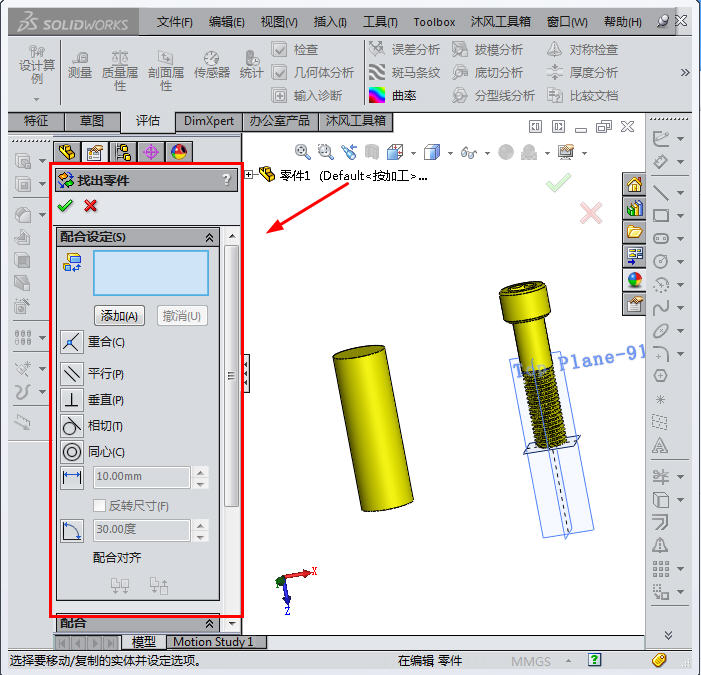Open the Insert (插入) menu
The height and width of the screenshot is (675, 701).
(x=329, y=22)
